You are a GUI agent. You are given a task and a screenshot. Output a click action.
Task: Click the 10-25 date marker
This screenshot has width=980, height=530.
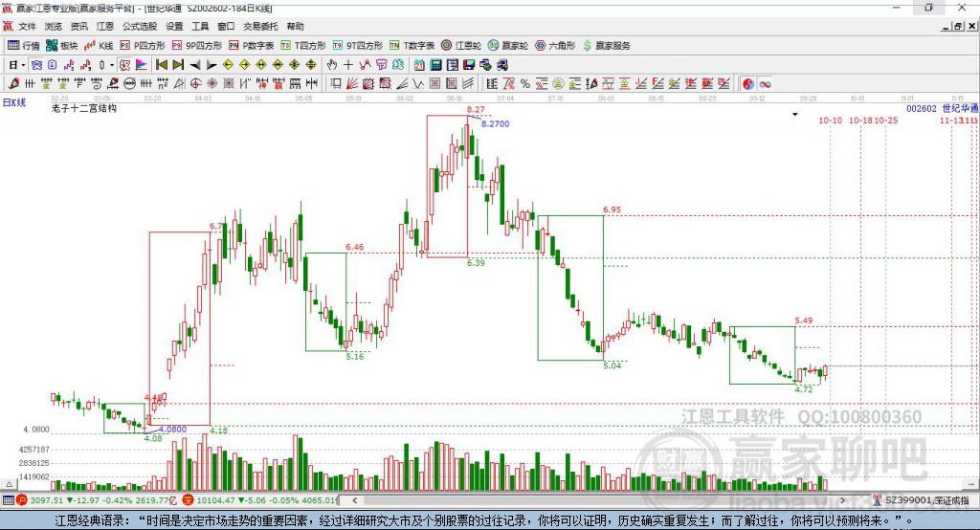pyautogui.click(x=885, y=120)
